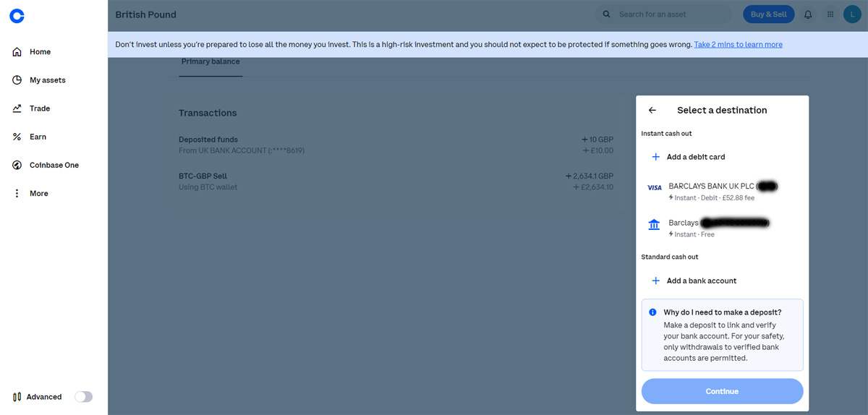Focus the Search for an asset field

[x=663, y=14]
